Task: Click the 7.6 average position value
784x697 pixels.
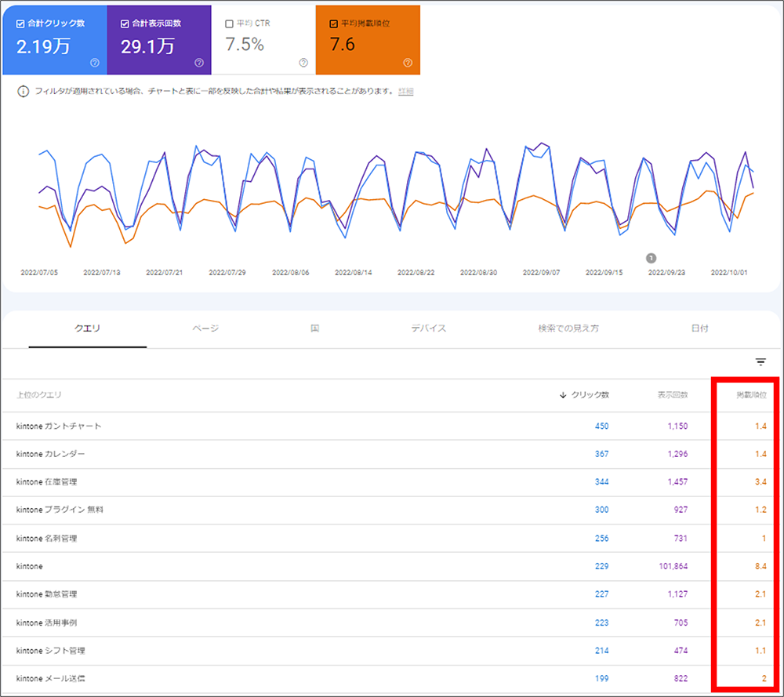Action: coord(343,45)
